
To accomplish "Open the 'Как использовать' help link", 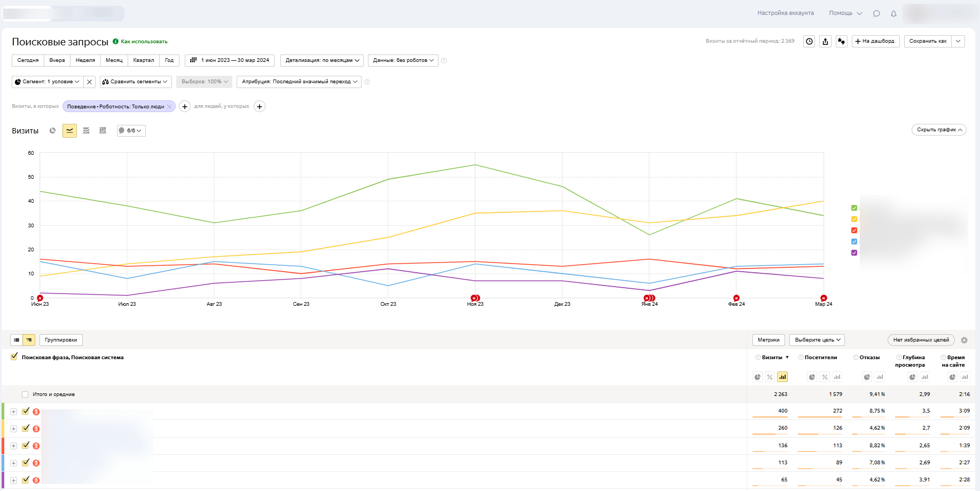I will pos(144,42).
